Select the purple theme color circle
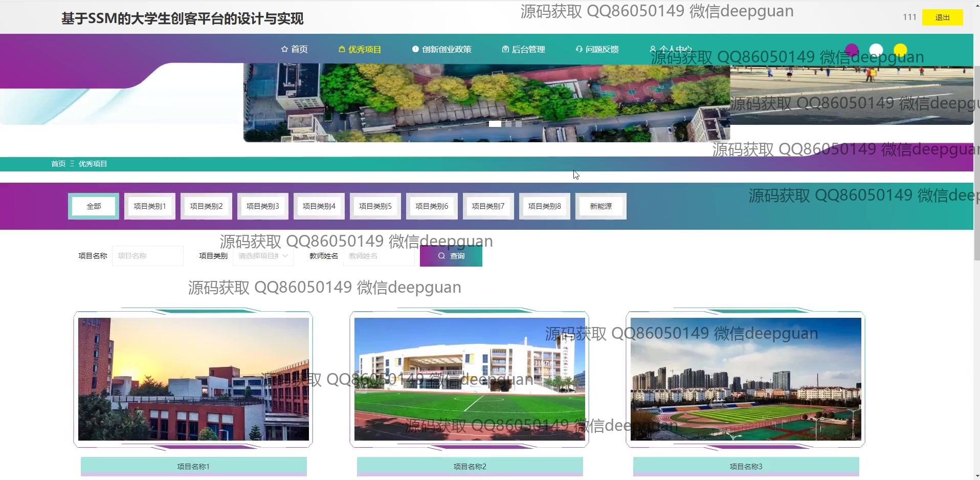This screenshot has height=480, width=980. point(852,50)
